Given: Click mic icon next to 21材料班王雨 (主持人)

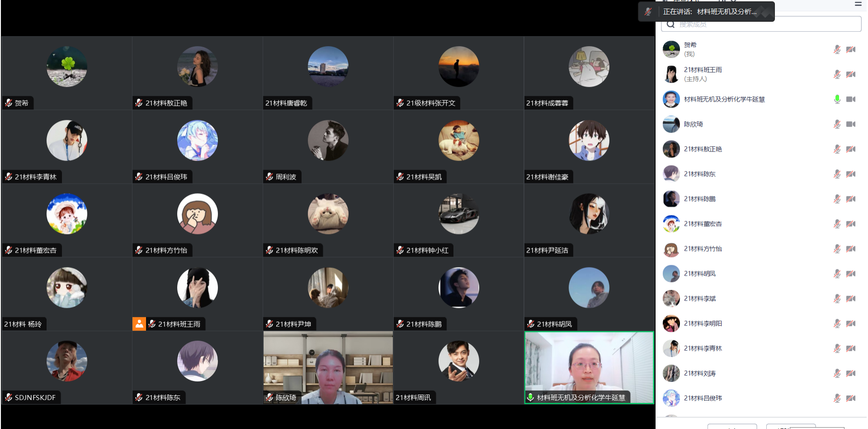Looking at the screenshot, I should [837, 74].
